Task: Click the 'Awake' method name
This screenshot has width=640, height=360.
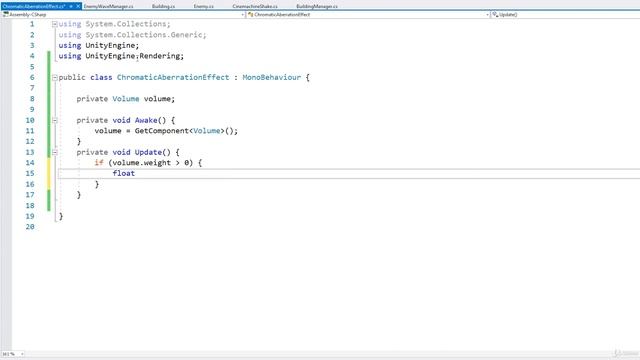Action: [146, 120]
